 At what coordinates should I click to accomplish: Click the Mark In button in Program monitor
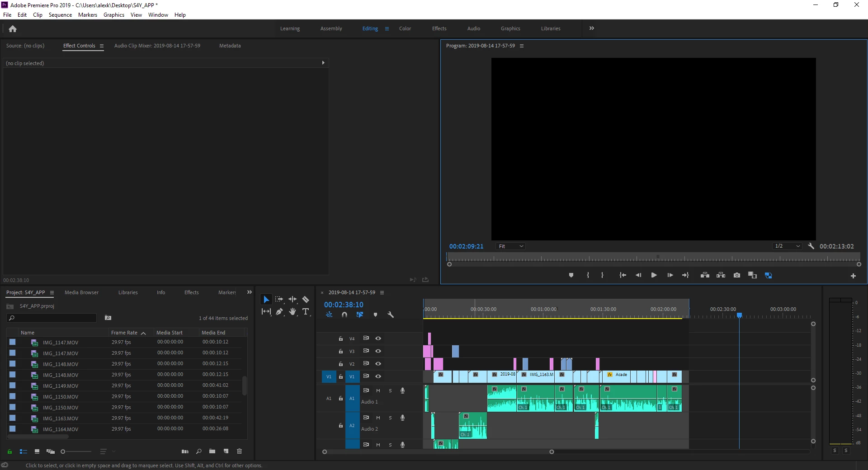tap(588, 275)
